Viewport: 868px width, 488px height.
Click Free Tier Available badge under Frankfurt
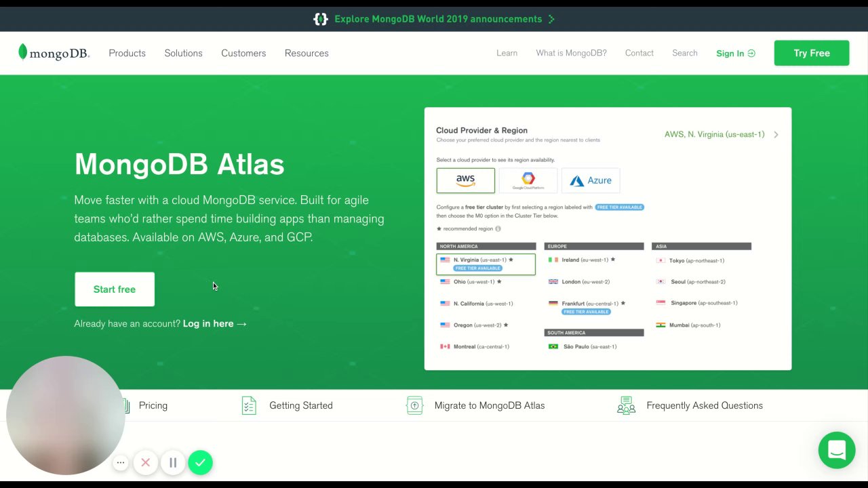click(586, 312)
